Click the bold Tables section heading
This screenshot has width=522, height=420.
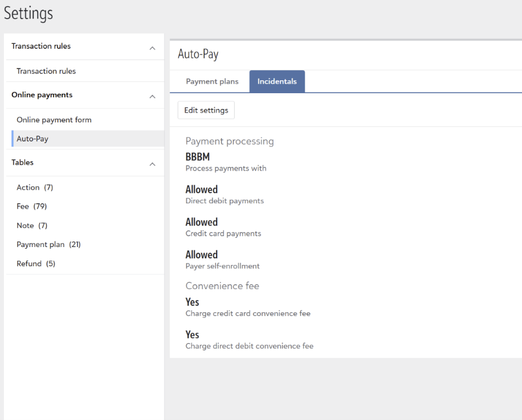pos(22,162)
